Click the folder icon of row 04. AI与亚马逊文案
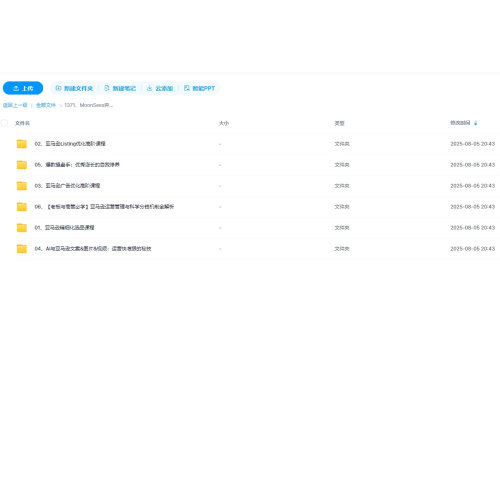 (22, 249)
